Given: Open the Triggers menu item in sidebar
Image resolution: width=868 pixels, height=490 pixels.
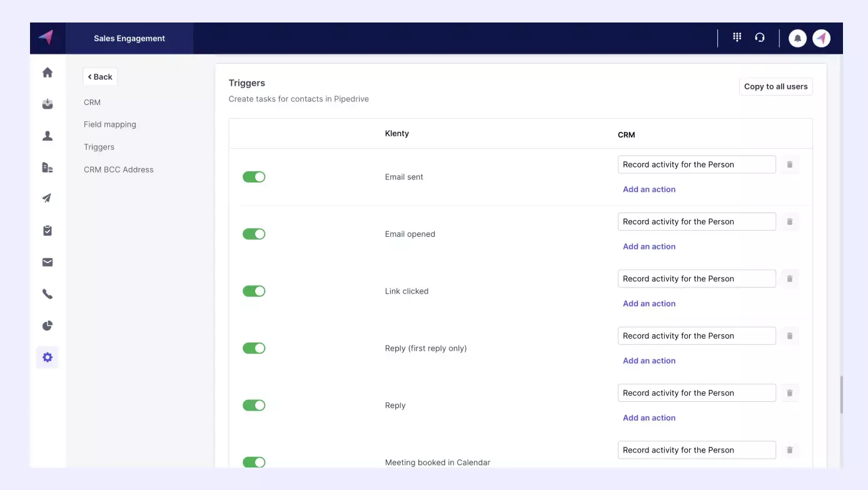Looking at the screenshot, I should coord(99,147).
